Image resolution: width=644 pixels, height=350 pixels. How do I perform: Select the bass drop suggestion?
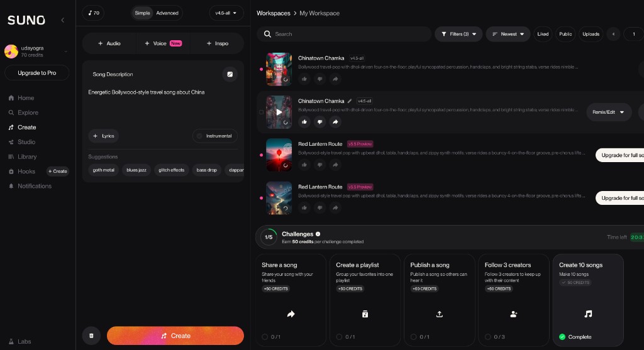click(x=206, y=170)
